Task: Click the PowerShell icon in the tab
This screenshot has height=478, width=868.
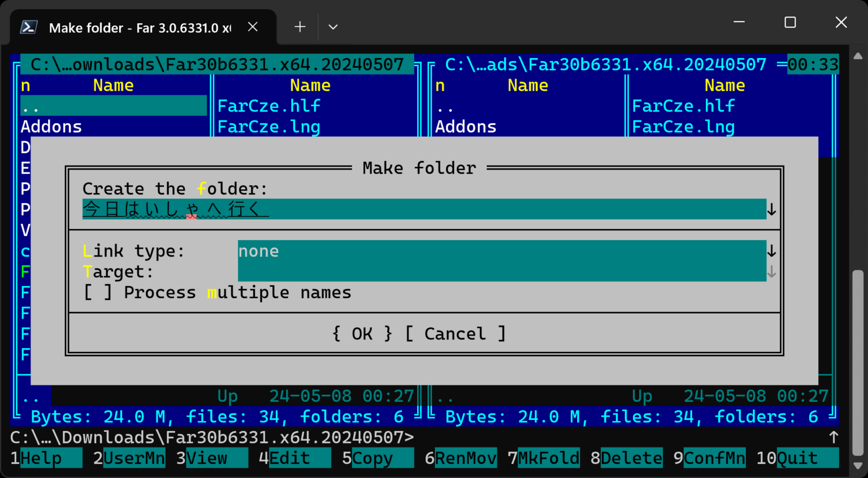Action: (x=29, y=27)
